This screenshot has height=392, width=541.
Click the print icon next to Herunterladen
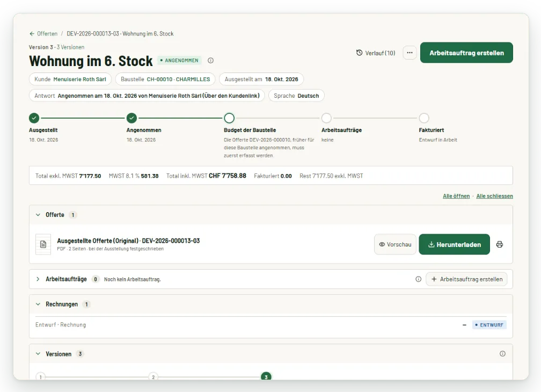[x=499, y=244]
